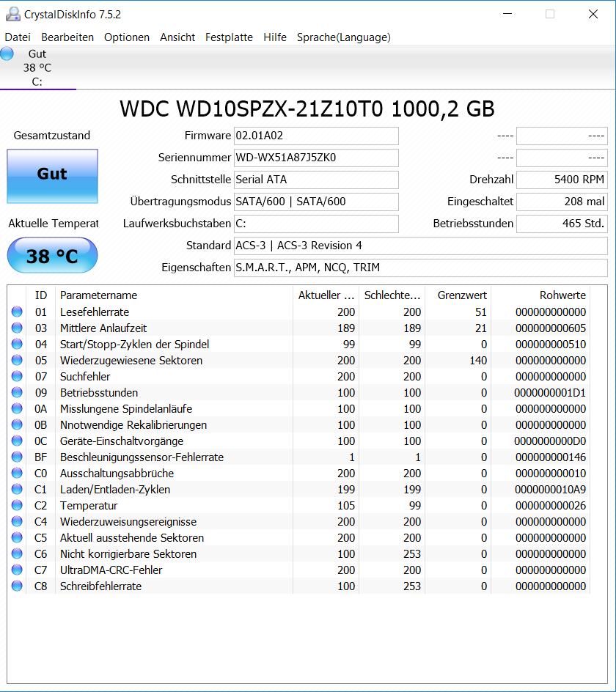Open the Festplatte menu
616x692 pixels.
tap(230, 37)
